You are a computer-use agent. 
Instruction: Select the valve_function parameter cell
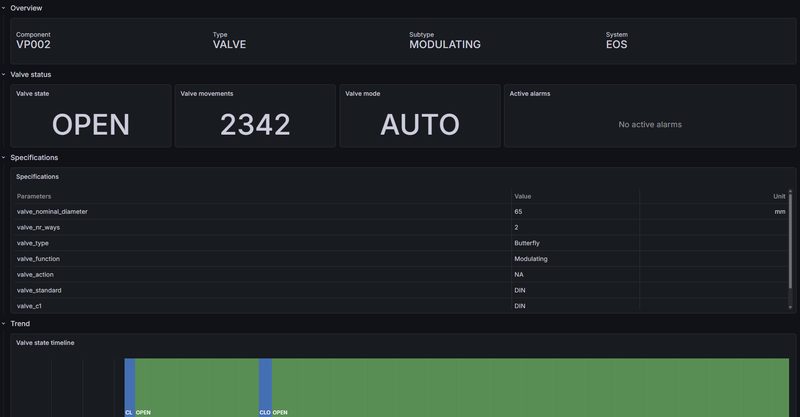click(x=262, y=259)
